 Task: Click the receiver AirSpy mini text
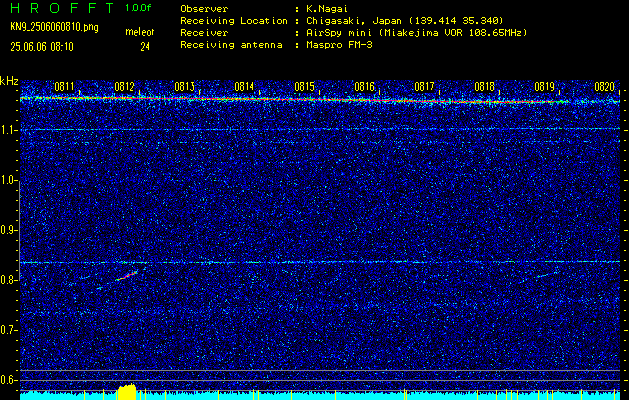click(416, 33)
